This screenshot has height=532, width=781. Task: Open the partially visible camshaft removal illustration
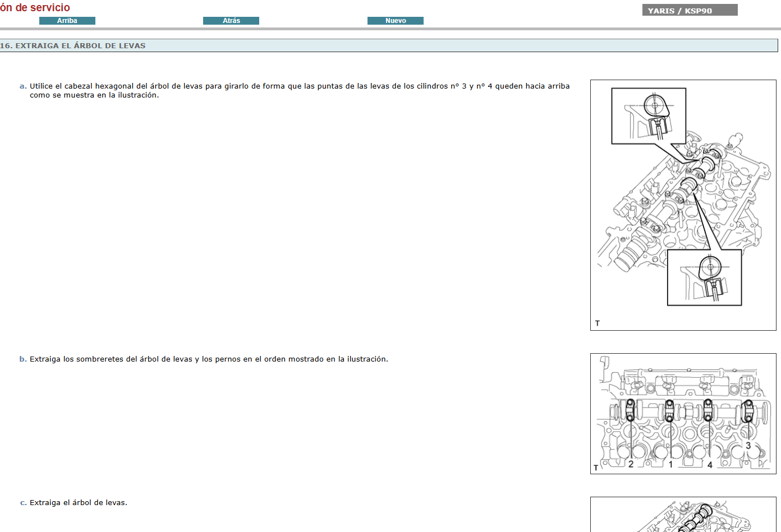point(682,516)
